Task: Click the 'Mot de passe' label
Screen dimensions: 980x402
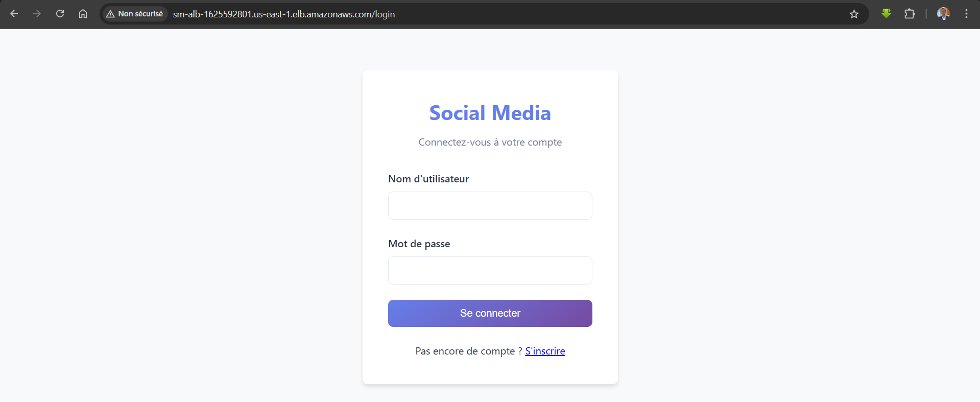Action: point(419,244)
